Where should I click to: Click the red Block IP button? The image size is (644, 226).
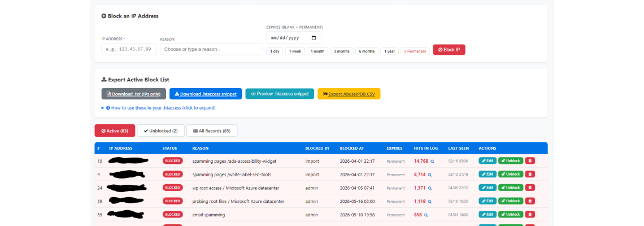tap(449, 50)
